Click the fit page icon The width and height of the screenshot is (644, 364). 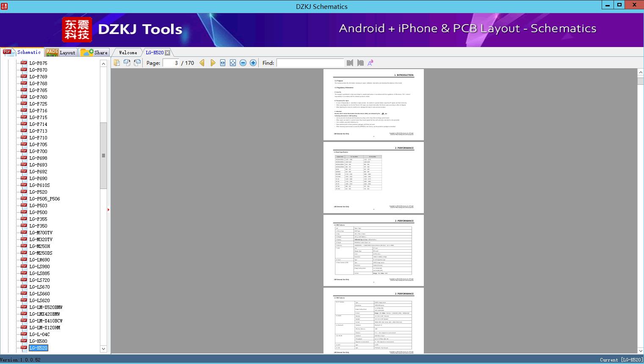[x=233, y=63]
